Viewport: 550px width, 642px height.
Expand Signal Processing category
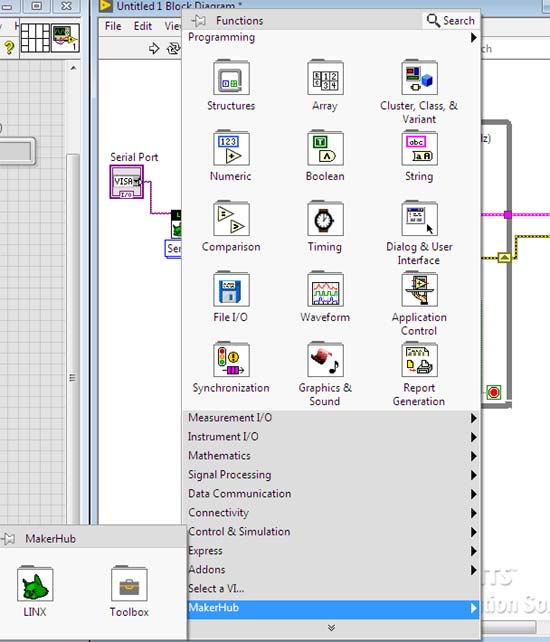pyautogui.click(x=332, y=475)
